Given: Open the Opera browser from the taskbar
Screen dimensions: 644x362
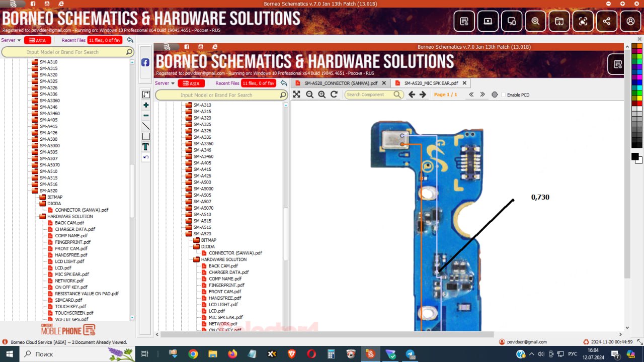Looking at the screenshot, I should point(311,354).
